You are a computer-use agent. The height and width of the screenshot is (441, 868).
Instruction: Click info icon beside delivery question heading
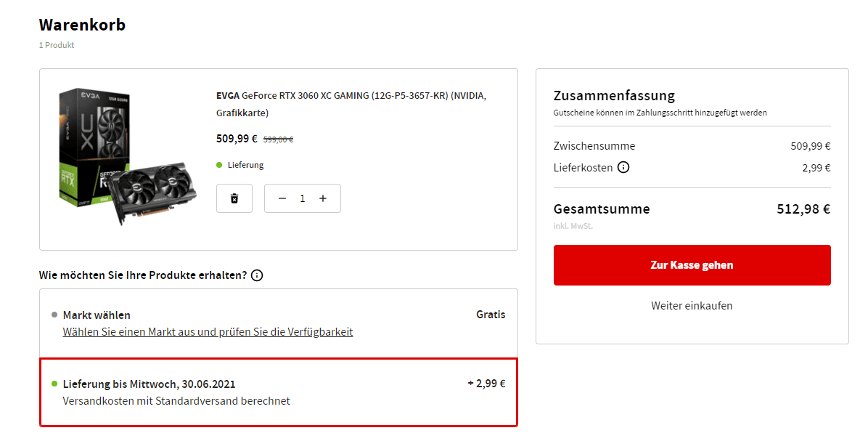coord(257,275)
